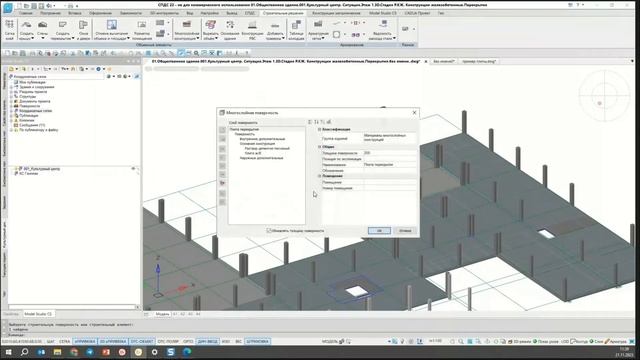This screenshot has width=640, height=360.
Task: Toggle the оПРИВЯЗКА status bar mode
Action: [x=85, y=341]
